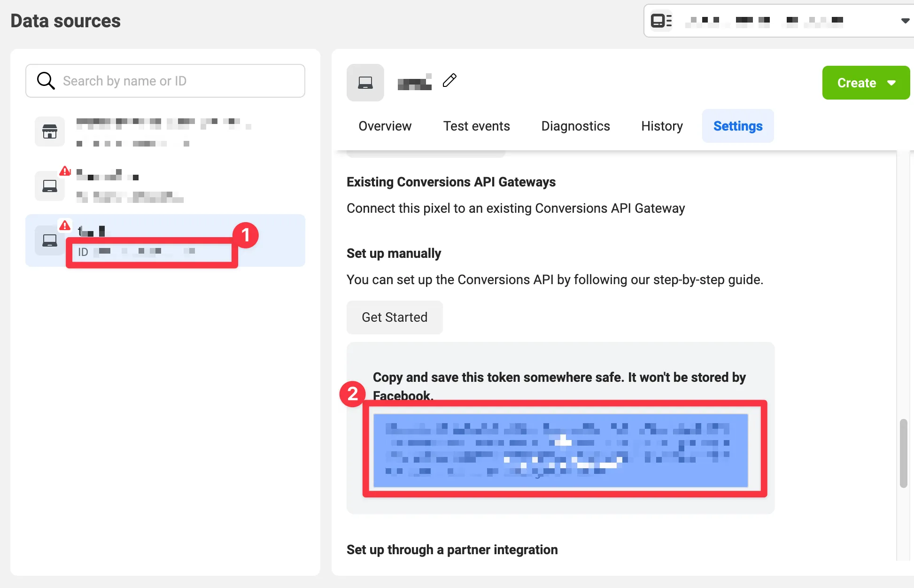The width and height of the screenshot is (914, 588).
Task: Click the search magnifier icon
Action: tap(46, 81)
